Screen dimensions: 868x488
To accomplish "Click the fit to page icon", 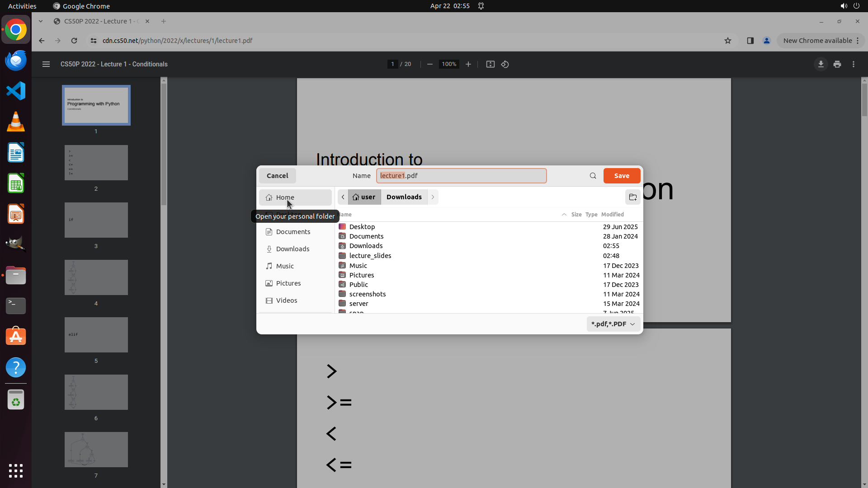I will [490, 64].
